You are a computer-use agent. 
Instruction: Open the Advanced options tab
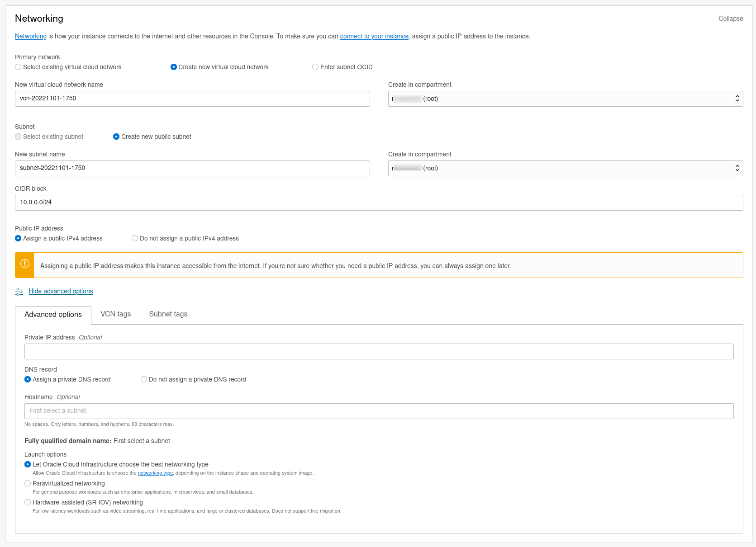point(53,315)
